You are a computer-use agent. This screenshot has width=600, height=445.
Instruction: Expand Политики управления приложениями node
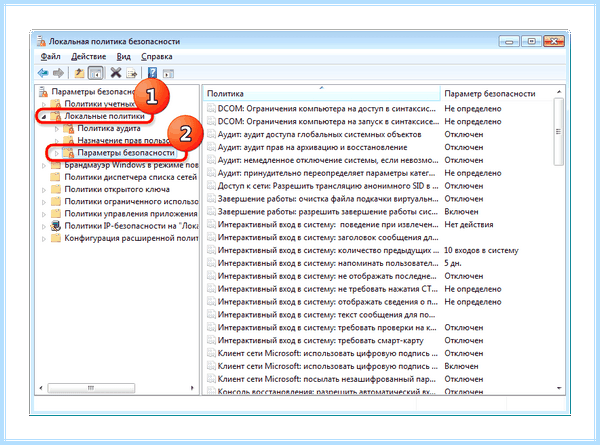tap(44, 214)
